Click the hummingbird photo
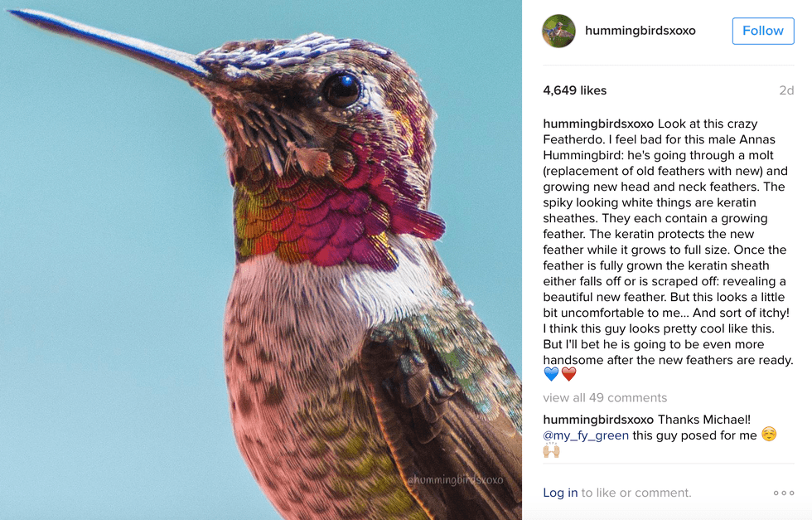The height and width of the screenshot is (520, 812). 260,260
